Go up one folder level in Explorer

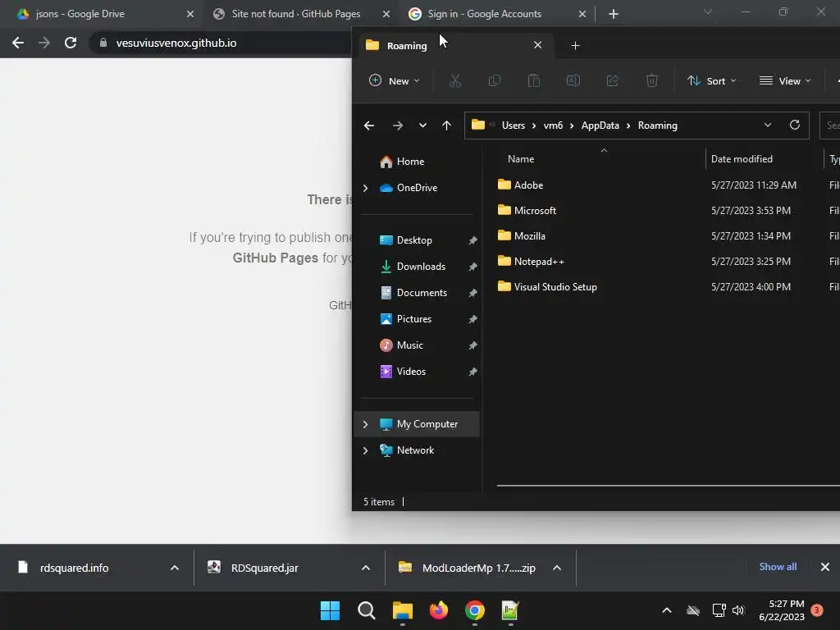point(446,126)
